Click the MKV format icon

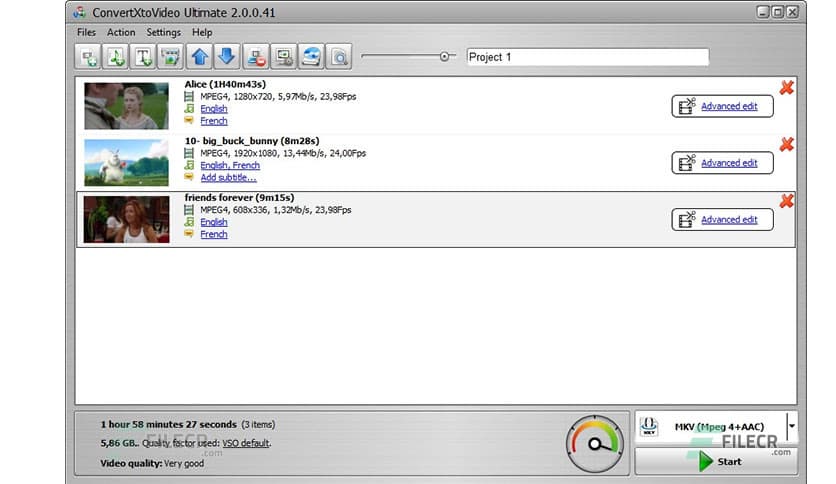649,426
